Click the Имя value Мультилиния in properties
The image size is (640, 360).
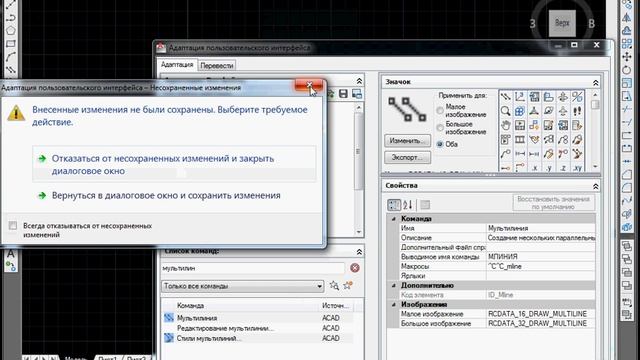point(541,228)
